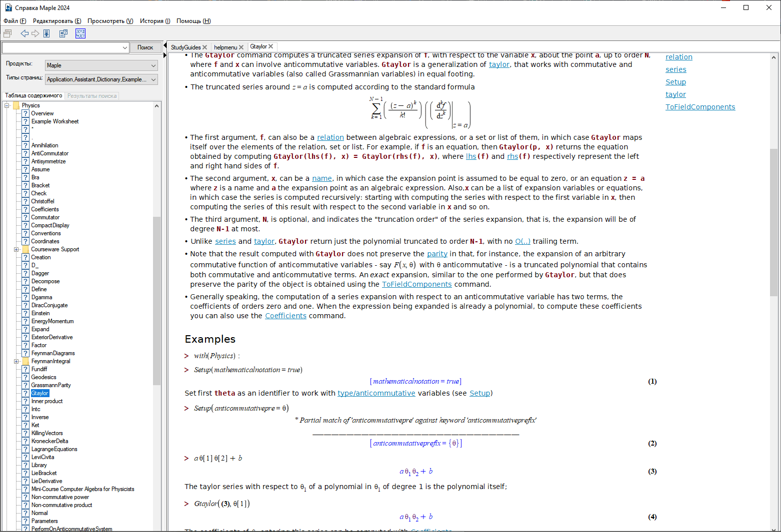The height and width of the screenshot is (532, 781).
Task: Switch to the StudyGuides tab
Action: pyautogui.click(x=185, y=47)
